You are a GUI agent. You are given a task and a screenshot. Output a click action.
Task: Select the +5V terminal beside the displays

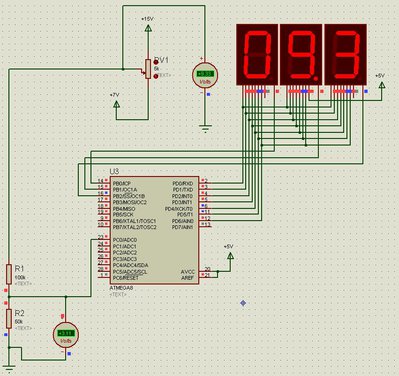(382, 85)
